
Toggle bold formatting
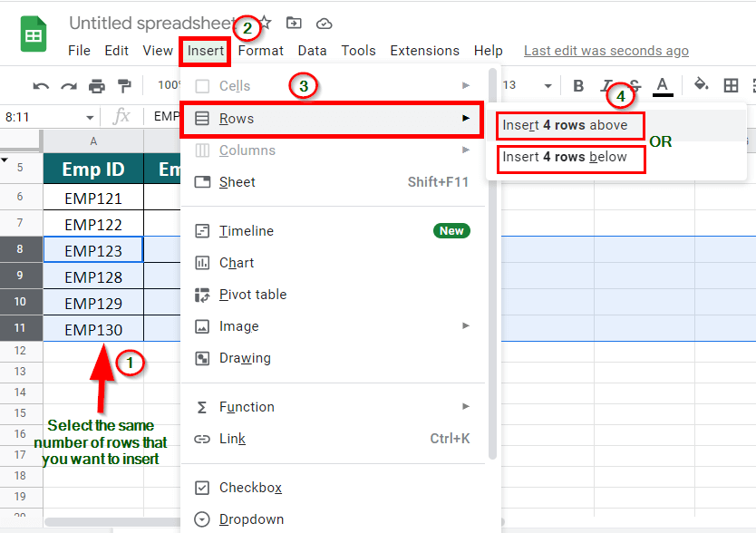(x=578, y=86)
